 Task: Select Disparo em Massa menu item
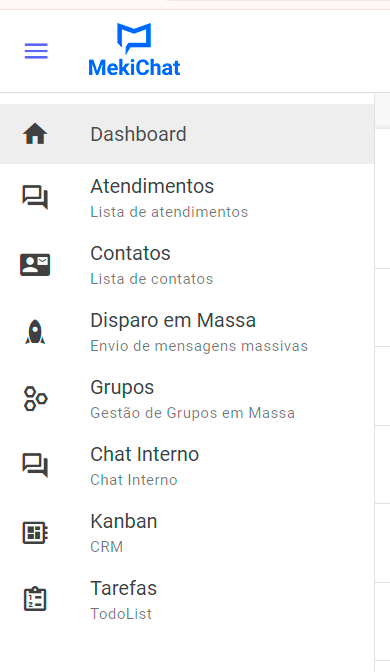187,332
